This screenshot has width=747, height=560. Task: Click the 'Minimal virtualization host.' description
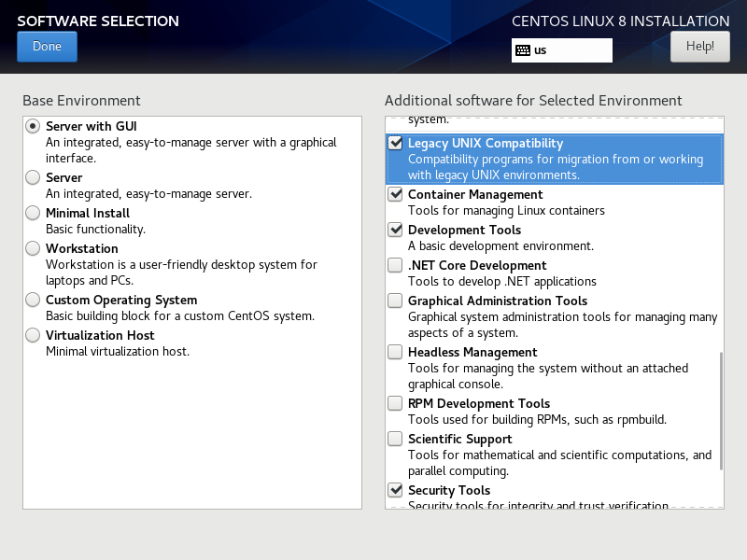coord(118,352)
